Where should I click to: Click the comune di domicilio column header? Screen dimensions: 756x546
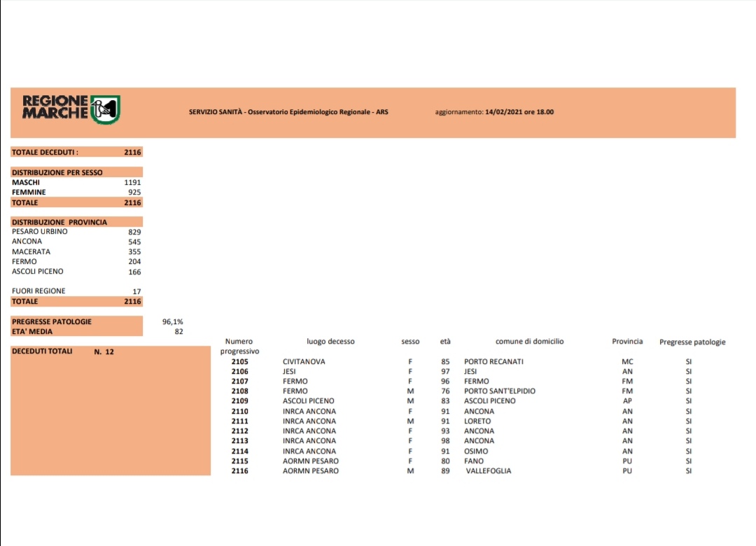pos(529,342)
